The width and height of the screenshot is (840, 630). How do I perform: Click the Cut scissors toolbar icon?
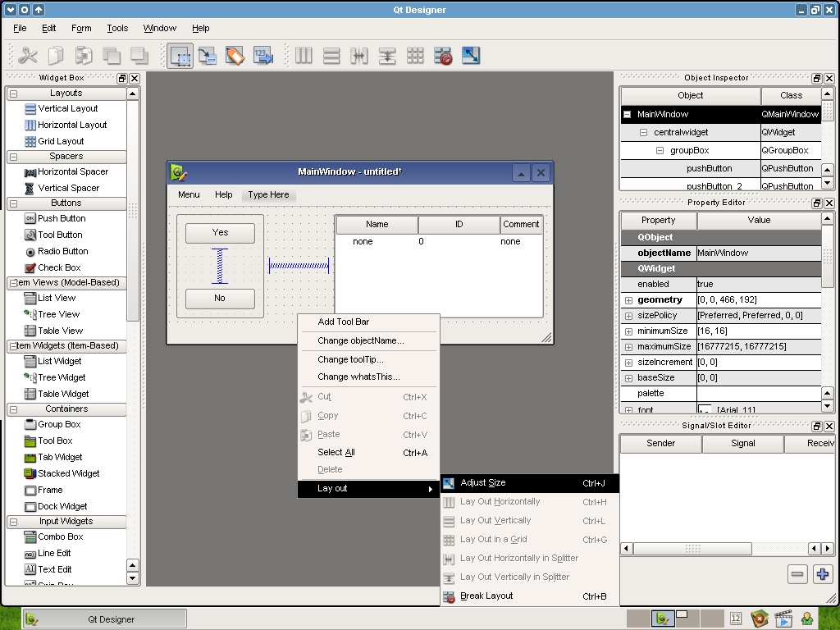(27, 56)
